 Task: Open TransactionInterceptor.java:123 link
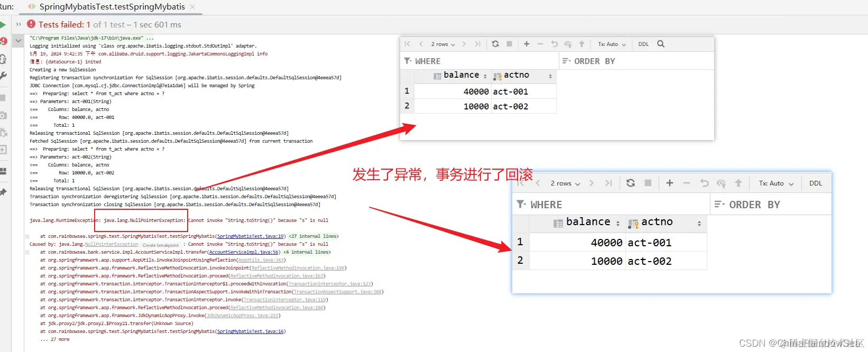(x=330, y=284)
